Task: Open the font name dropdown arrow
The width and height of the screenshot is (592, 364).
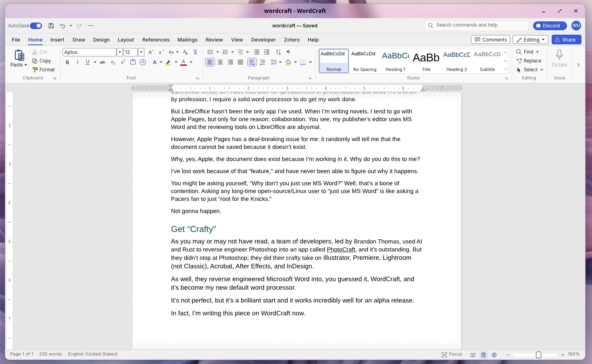Action: (x=120, y=52)
